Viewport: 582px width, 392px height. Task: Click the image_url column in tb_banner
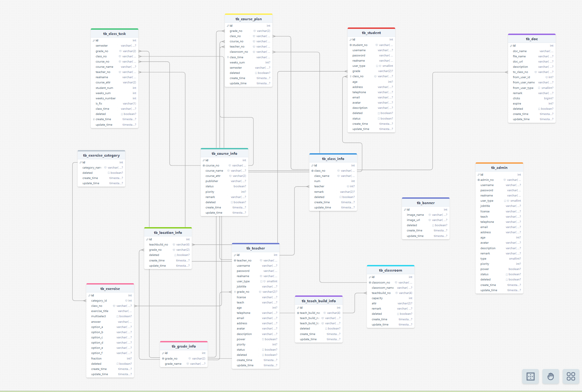[413, 220]
